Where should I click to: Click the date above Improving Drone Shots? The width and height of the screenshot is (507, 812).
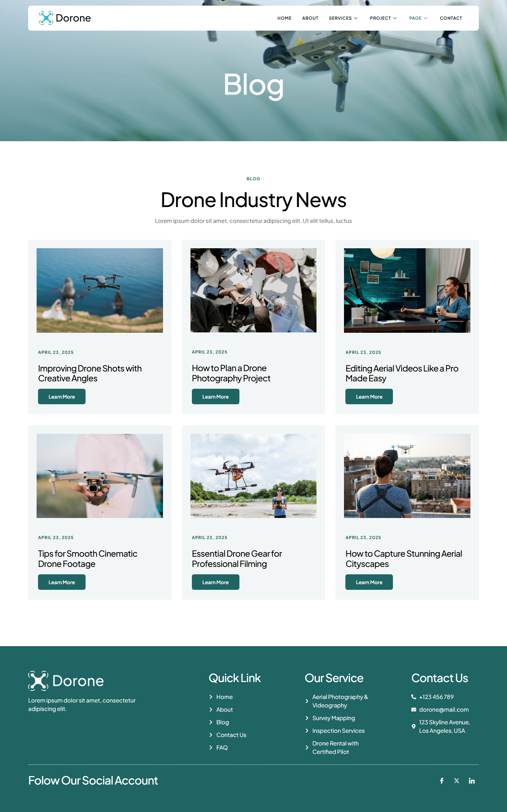click(x=56, y=352)
